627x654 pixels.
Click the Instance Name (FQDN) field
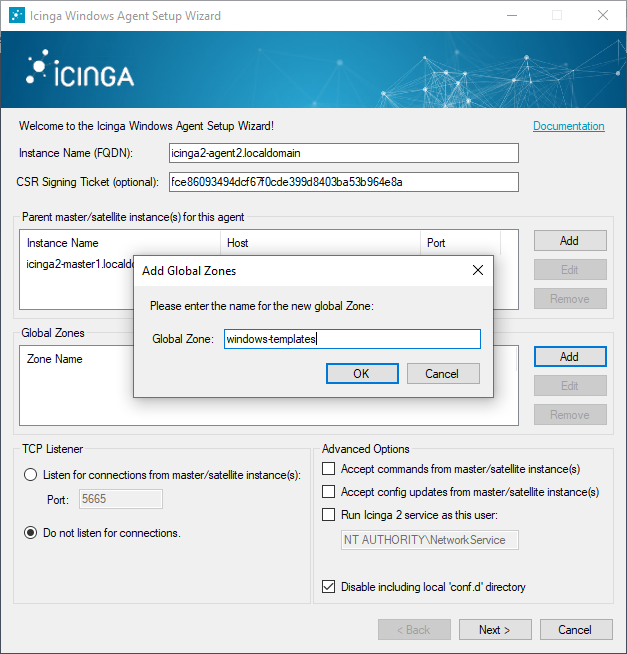[343, 153]
